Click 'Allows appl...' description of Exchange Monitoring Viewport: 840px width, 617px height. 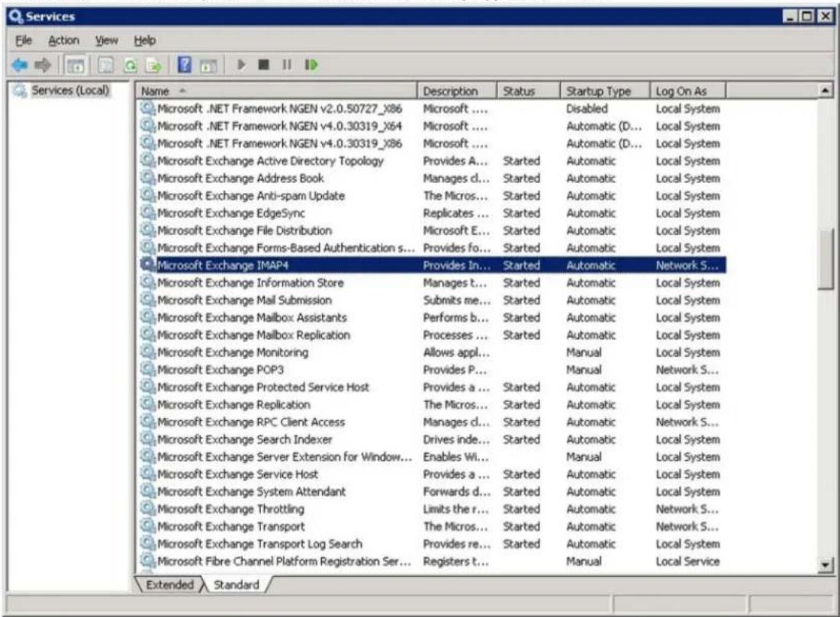click(456, 352)
